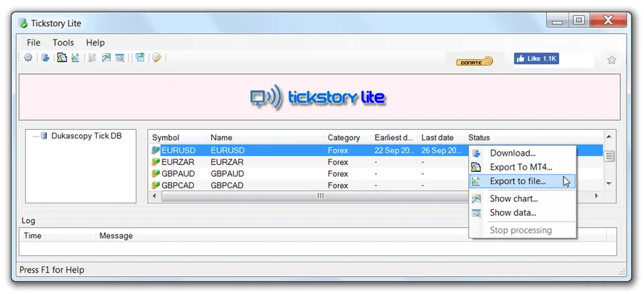Viewport: 644px width, 294px height.
Task: Click the toolbar Show chart icon
Action: [x=107, y=58]
